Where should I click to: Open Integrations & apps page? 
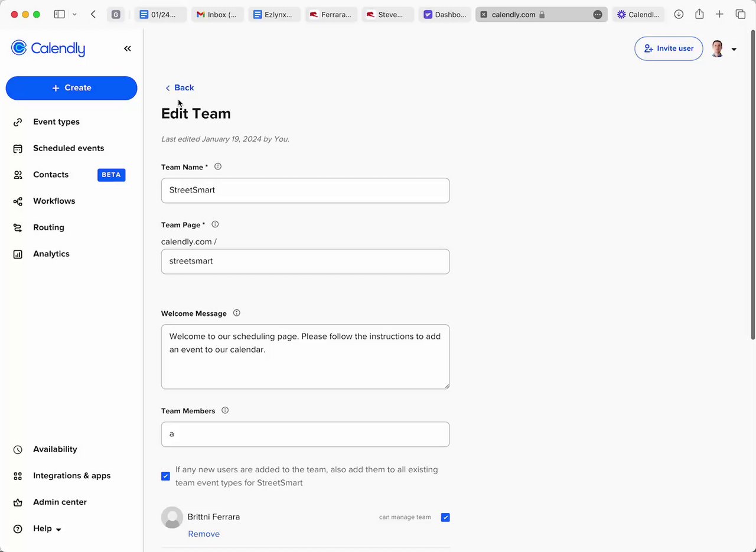(x=71, y=476)
